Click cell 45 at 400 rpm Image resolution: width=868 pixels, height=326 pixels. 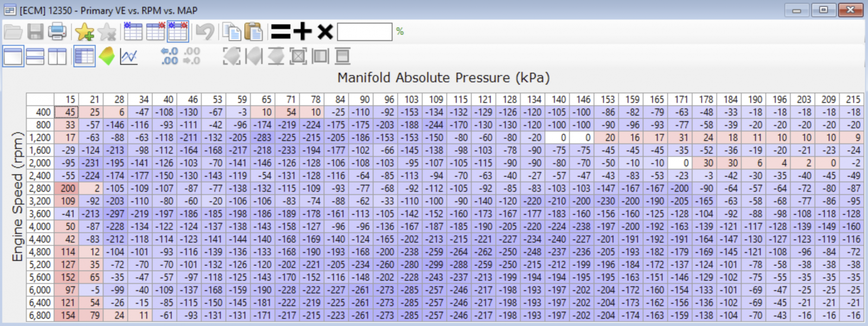tap(66, 112)
